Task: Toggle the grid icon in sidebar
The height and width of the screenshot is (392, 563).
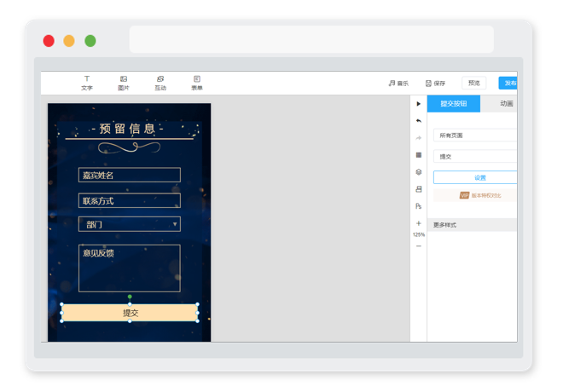Action: coord(418,155)
